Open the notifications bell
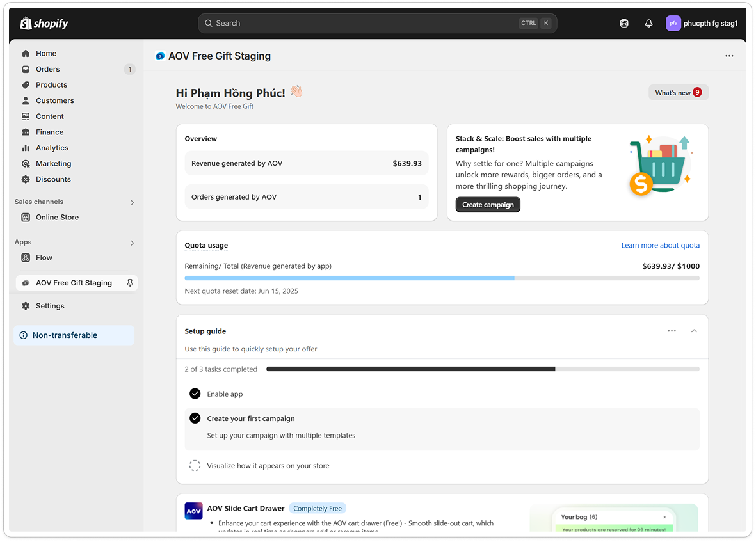 [648, 23]
